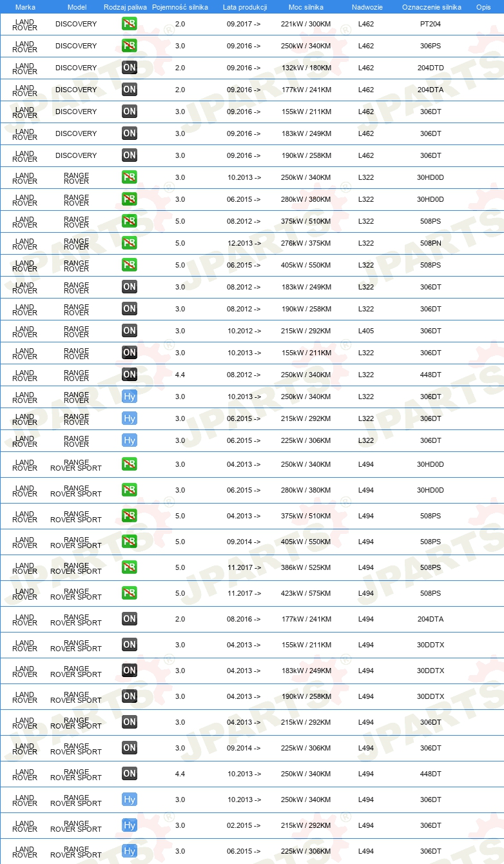Click diesel ON icon in Range Rover L405 row
This screenshot has height=864, width=504.
pyautogui.click(x=130, y=331)
